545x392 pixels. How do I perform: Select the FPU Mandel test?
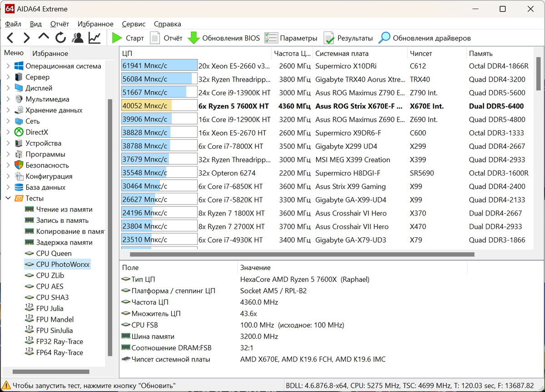[x=54, y=319]
